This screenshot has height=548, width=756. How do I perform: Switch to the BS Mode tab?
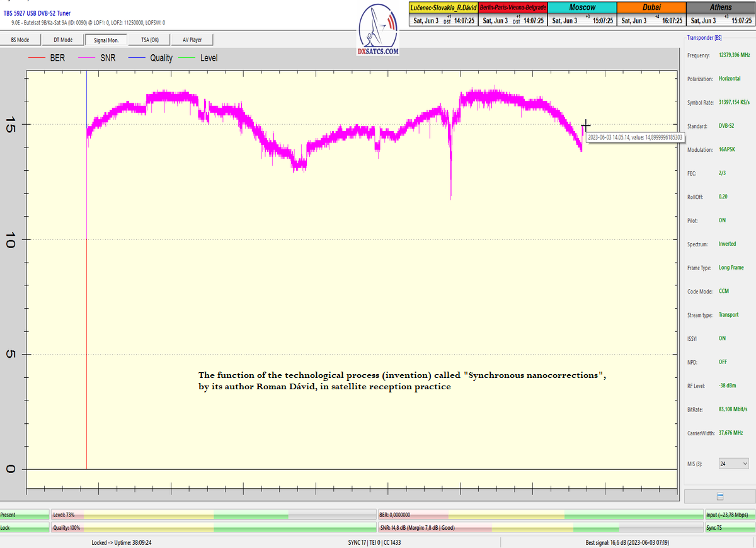pyautogui.click(x=20, y=40)
